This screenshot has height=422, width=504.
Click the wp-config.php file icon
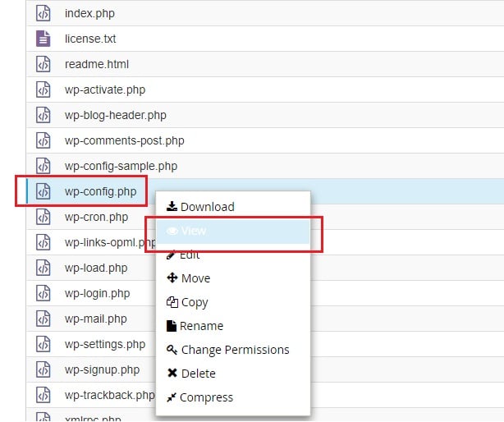tap(44, 192)
